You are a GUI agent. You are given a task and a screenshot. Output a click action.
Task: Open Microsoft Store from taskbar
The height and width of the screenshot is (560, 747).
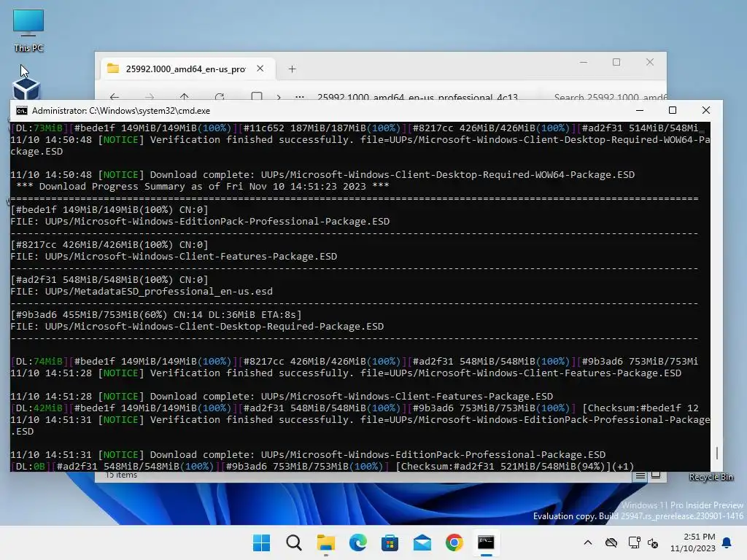[x=390, y=542]
